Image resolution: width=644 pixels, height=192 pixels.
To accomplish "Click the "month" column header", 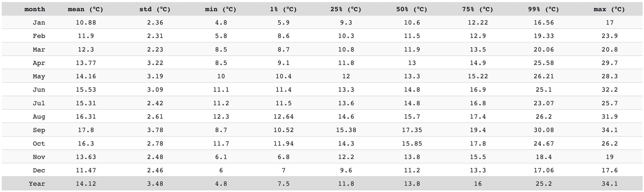I will [x=35, y=9].
